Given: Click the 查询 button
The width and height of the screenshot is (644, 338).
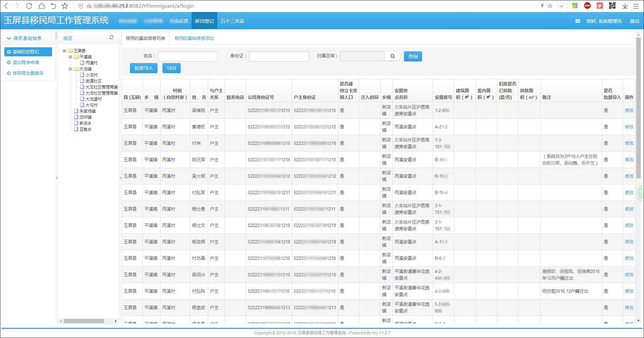Looking at the screenshot, I should (413, 56).
